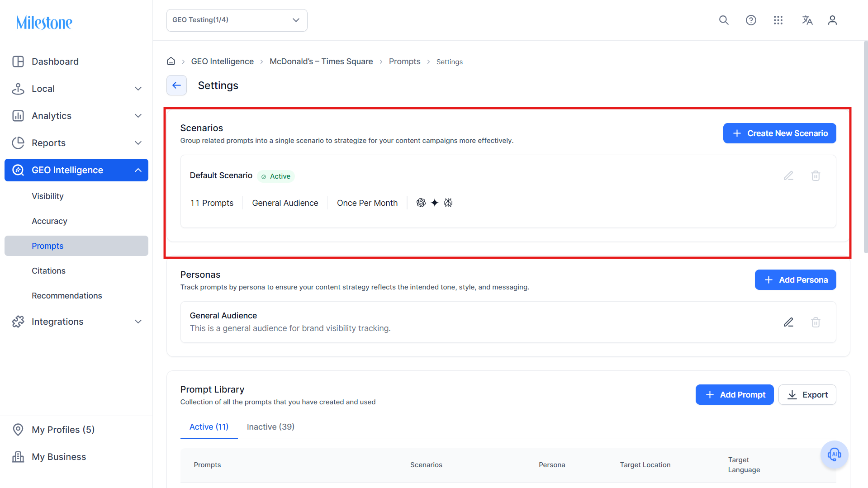Click the My Business label

59,457
